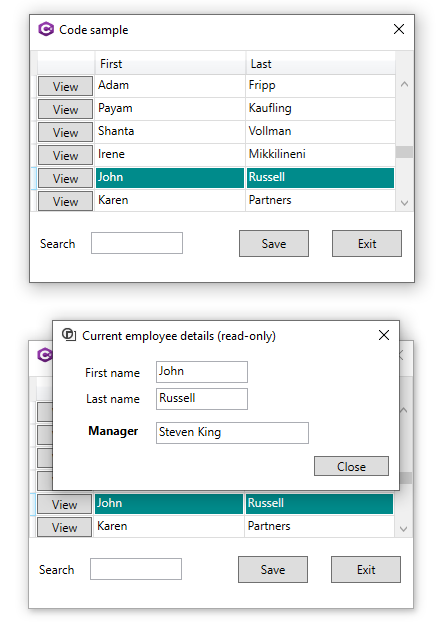Click the First column header
Viewport: 440px width, 623px height.
coord(170,64)
